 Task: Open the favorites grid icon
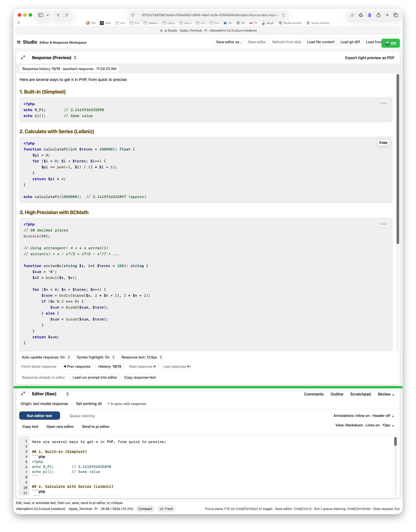pos(19,23)
